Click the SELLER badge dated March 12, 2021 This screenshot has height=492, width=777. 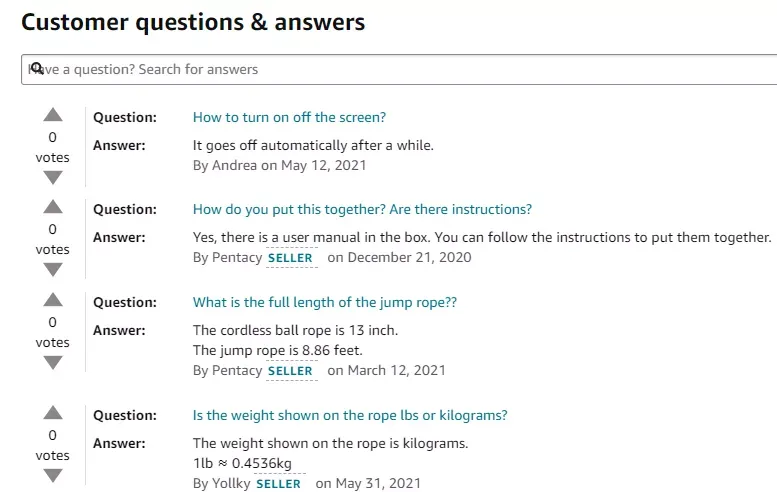click(290, 371)
